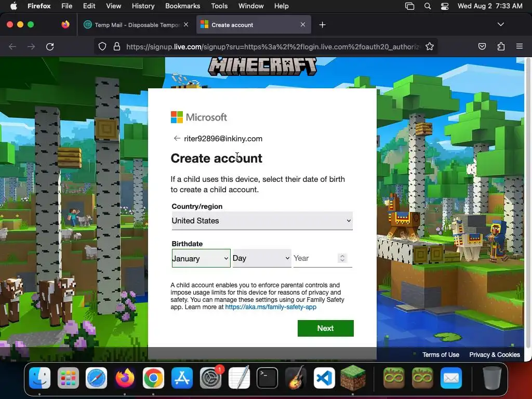The image size is (532, 399).
Task: Click the back arrow beside riter92896@inkiny.com
Action: [x=177, y=138]
